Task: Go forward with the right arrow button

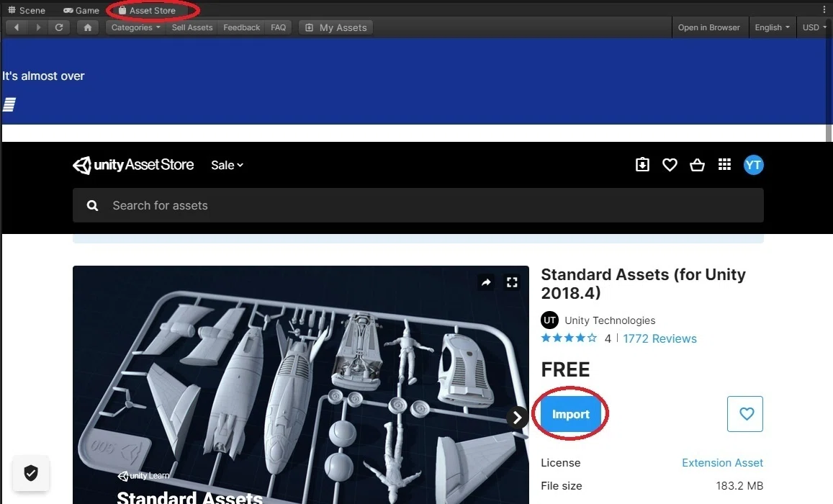Action: 37,27
